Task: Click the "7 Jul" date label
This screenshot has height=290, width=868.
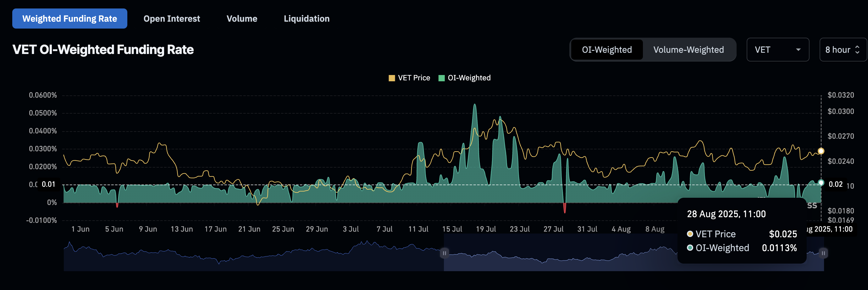Action: tap(384, 229)
